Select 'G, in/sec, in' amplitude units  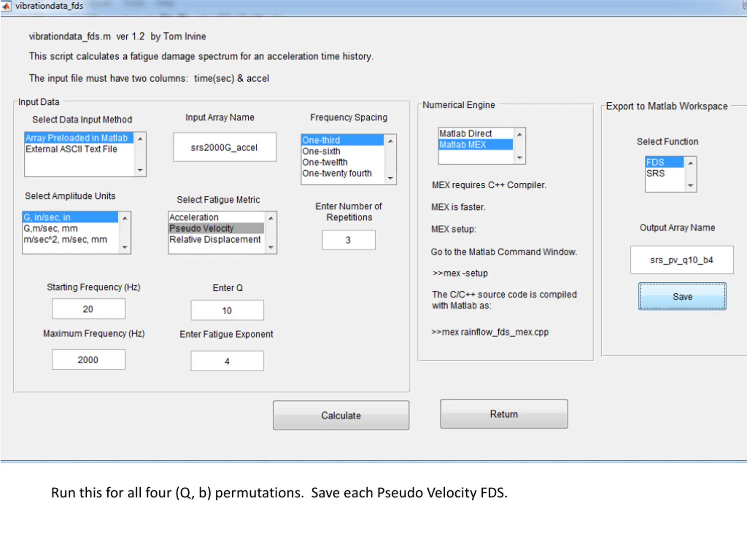70,217
